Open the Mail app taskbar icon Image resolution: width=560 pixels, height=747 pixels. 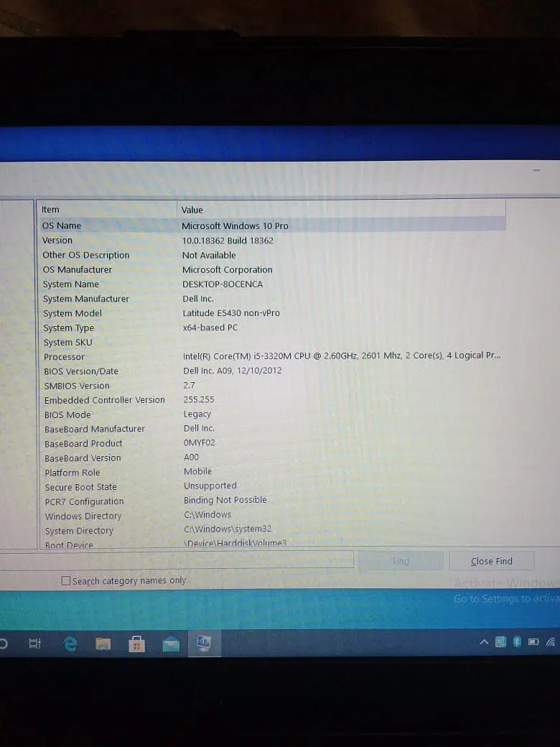pos(170,644)
